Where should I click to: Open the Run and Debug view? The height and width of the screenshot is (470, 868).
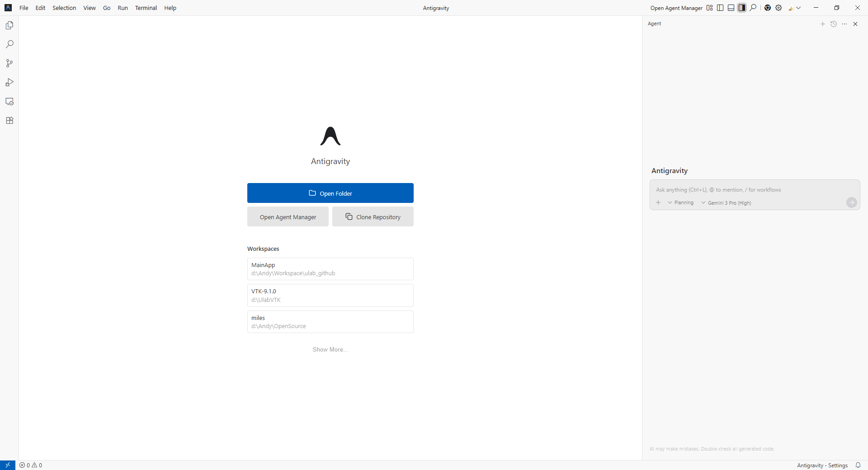click(9, 82)
